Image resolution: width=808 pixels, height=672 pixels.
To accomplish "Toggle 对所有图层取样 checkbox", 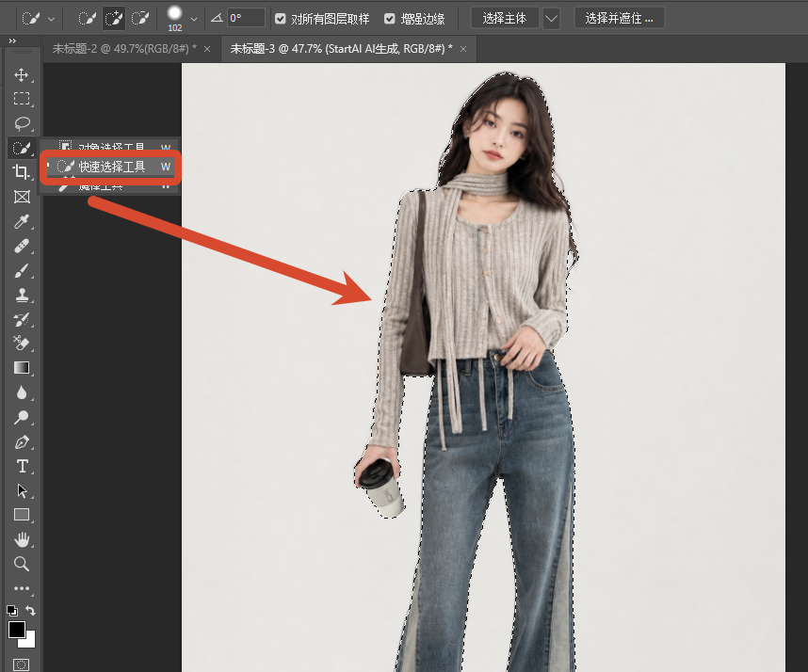I will pos(281,19).
